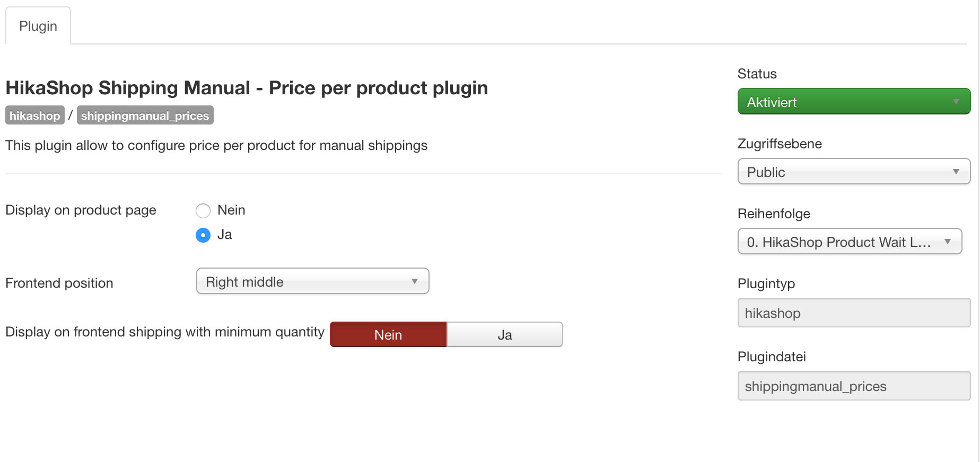Expand the Status dropdown showing Aktiviert
Viewport: 980px width, 462px height.
(854, 102)
